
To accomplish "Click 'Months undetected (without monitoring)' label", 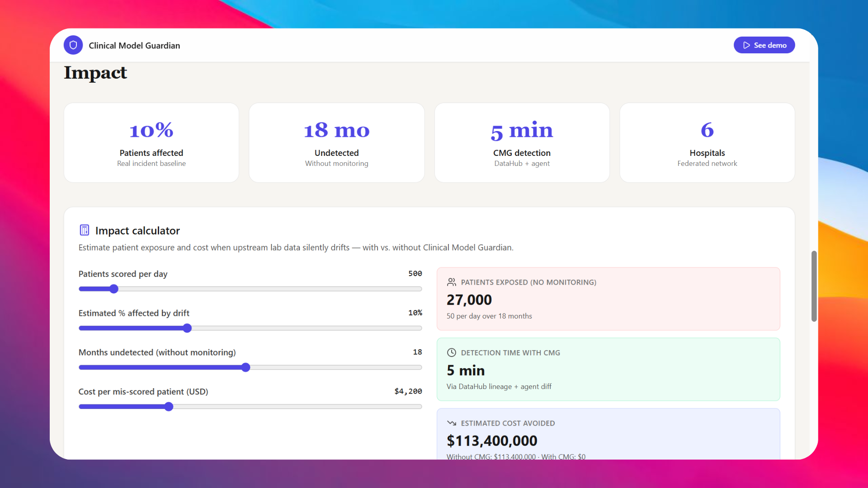I will click(157, 352).
